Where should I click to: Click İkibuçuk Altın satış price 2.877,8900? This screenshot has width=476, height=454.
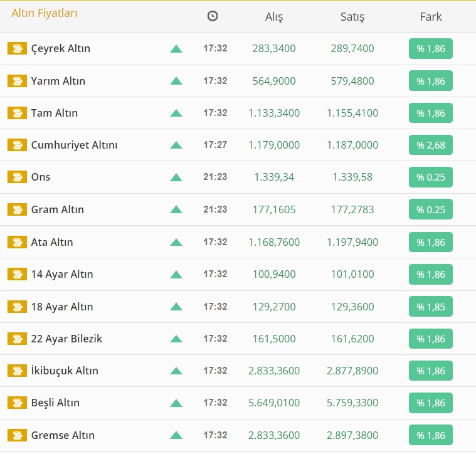coord(352,371)
